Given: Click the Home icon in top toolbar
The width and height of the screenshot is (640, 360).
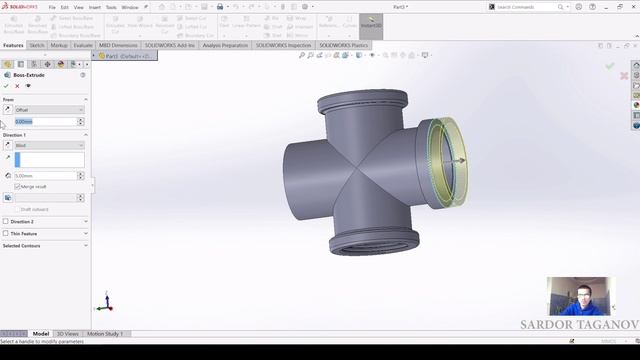Looking at the screenshot, I should (162, 7).
